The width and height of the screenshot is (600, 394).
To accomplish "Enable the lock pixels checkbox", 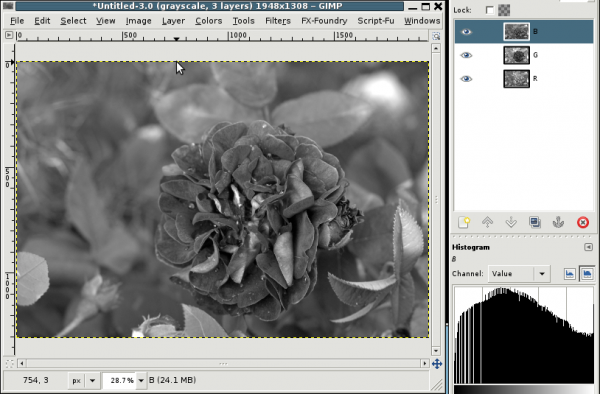I will click(x=490, y=10).
